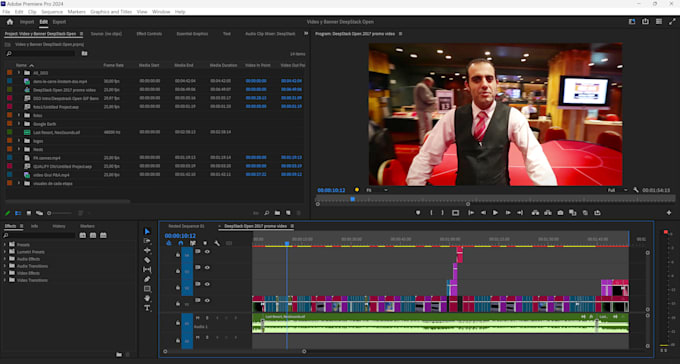
Task: Switch to the Nested Sequence 01 tab
Action: coord(186,226)
